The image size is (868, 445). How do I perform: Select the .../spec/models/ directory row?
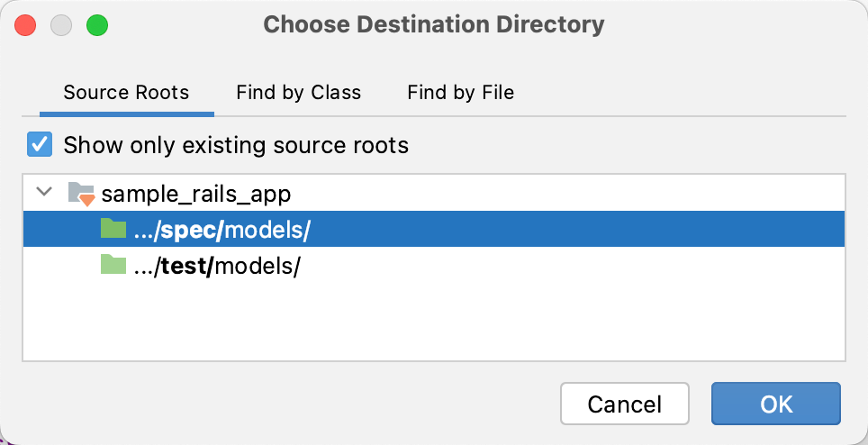pos(221,231)
